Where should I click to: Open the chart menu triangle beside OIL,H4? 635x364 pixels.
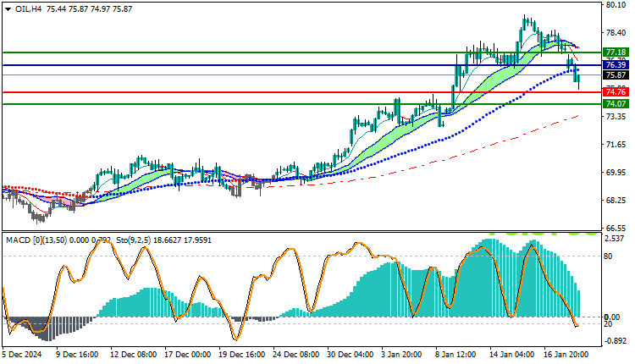(8, 9)
